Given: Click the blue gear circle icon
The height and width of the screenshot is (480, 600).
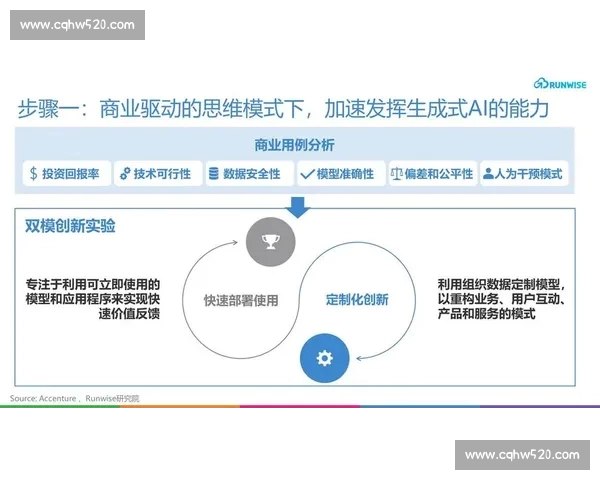Looking at the screenshot, I should point(324,358).
